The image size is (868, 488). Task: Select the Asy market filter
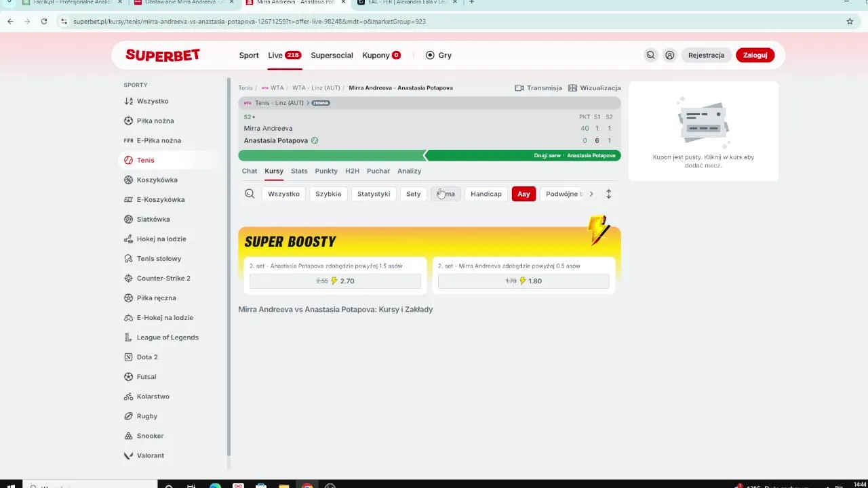tap(524, 194)
